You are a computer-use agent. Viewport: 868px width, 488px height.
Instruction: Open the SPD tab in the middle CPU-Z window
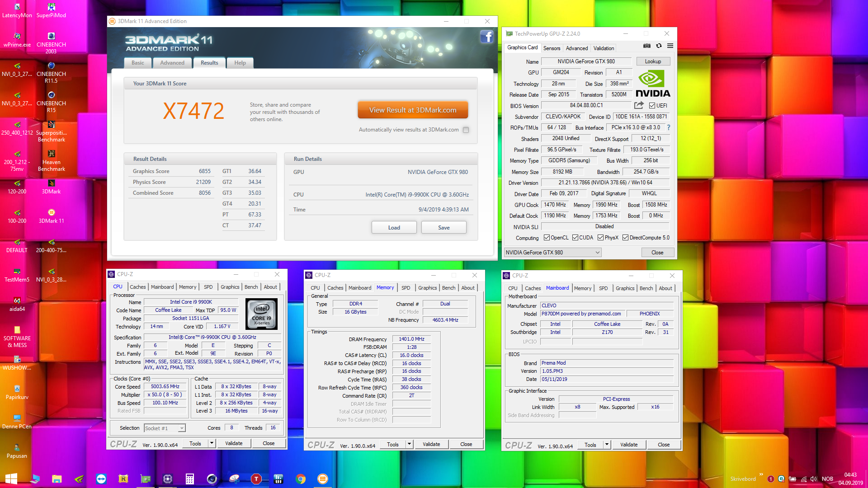(406, 288)
